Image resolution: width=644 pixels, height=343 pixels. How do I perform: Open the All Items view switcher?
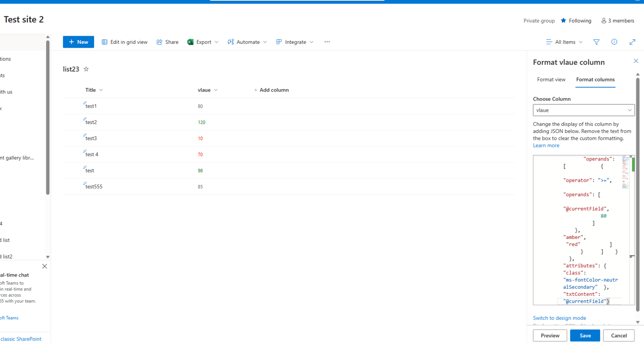565,42
